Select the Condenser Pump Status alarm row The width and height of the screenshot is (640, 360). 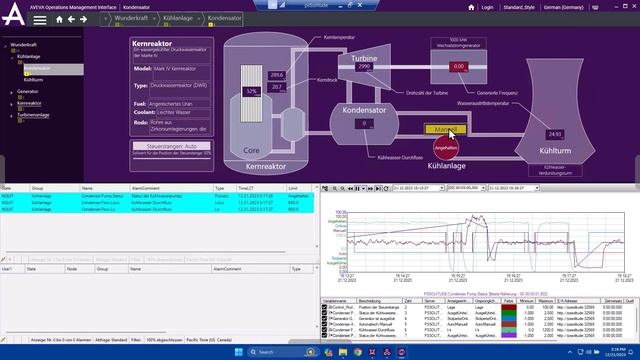point(157,196)
